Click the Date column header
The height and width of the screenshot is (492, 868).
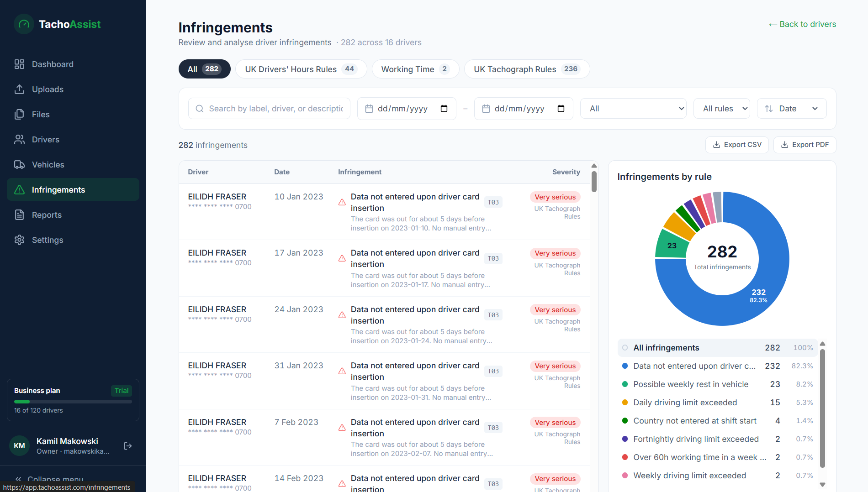282,172
